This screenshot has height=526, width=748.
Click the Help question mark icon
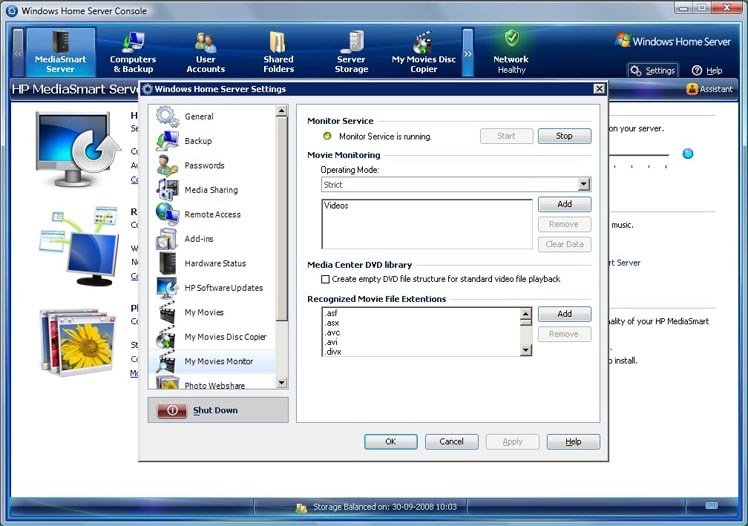tap(697, 71)
